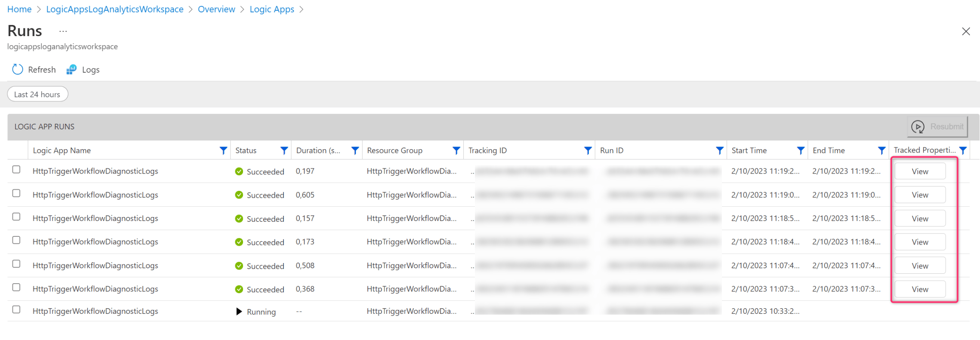The width and height of the screenshot is (980, 340).
Task: Filter the Run ID column
Action: (x=719, y=150)
